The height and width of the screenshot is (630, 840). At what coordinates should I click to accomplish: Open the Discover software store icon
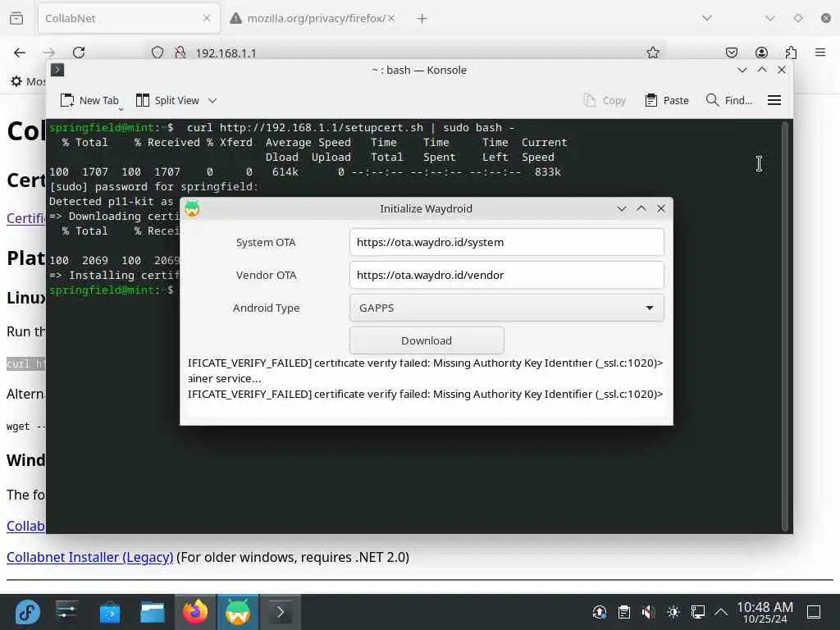point(110,612)
